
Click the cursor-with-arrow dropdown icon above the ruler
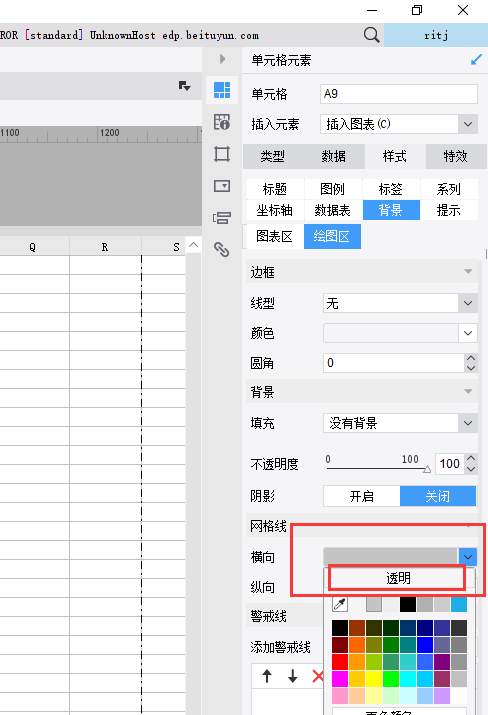pyautogui.click(x=184, y=86)
